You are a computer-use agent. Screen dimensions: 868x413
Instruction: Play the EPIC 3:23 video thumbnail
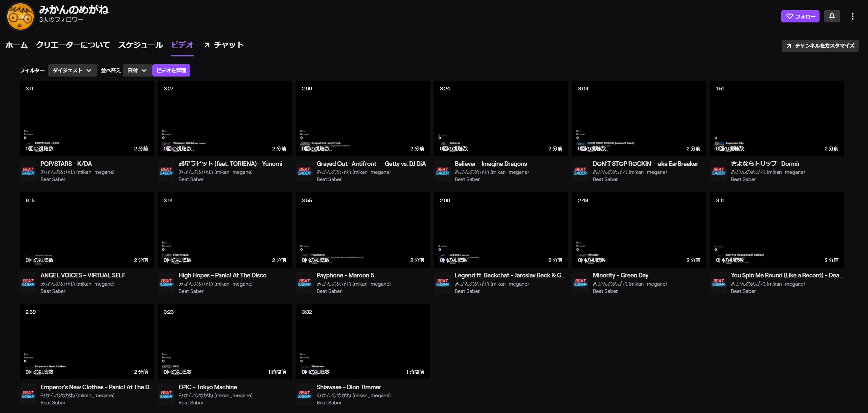(x=225, y=342)
